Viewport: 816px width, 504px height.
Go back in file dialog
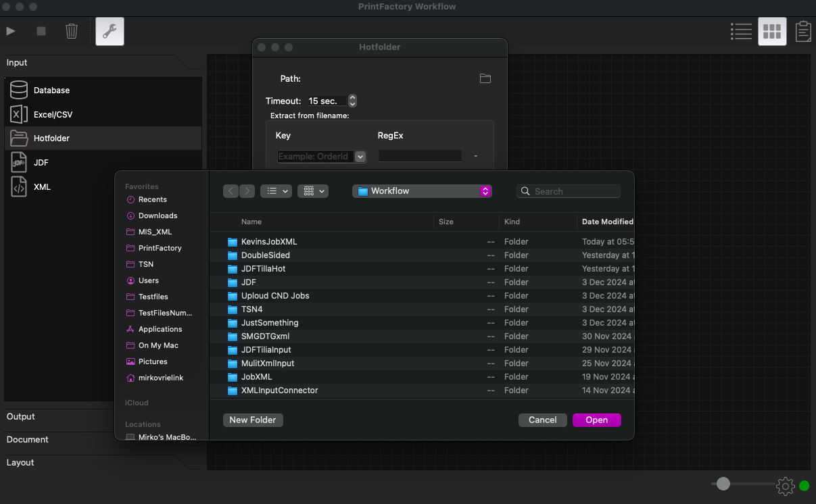point(231,191)
